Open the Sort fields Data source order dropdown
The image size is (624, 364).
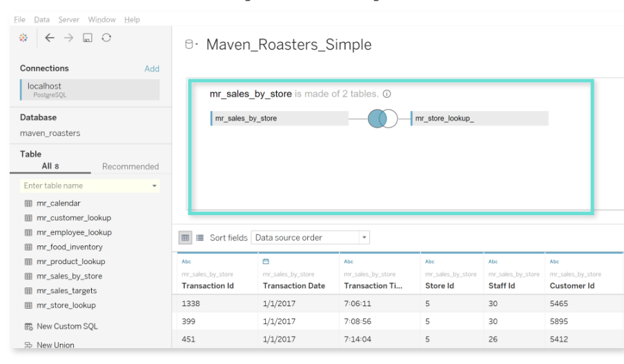click(x=311, y=238)
